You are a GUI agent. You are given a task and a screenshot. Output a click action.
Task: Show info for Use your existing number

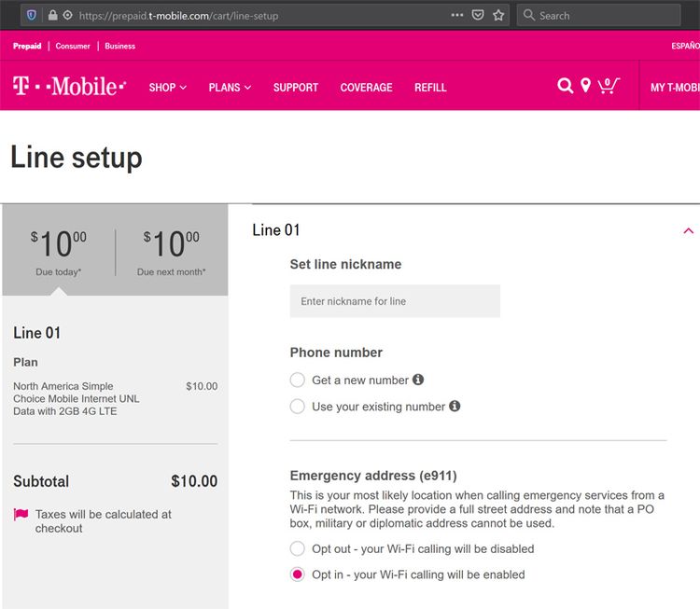tap(455, 406)
